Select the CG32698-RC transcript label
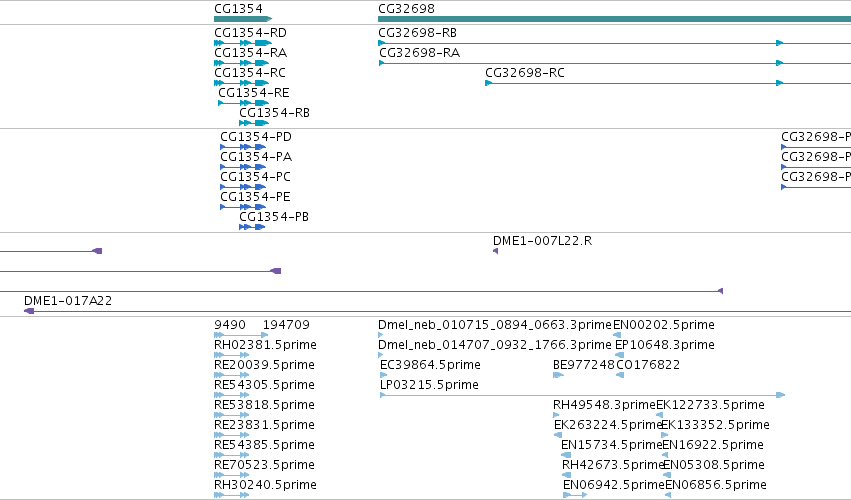 [525, 73]
